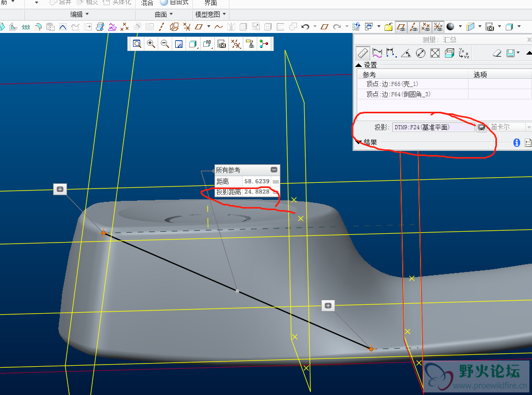Image resolution: width=532 pixels, height=395 pixels.
Task: Select the Distance measure tool
Action: pyautogui.click(x=392, y=53)
